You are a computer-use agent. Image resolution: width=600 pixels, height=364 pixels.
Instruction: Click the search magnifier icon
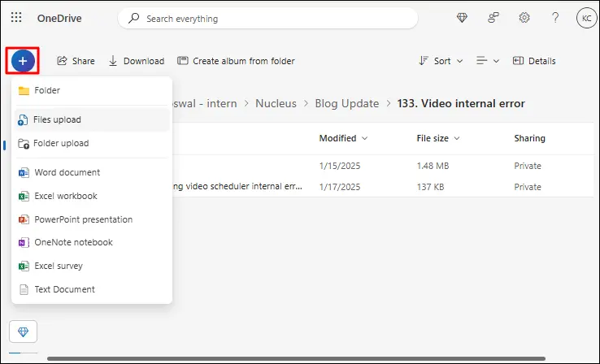coord(133,18)
